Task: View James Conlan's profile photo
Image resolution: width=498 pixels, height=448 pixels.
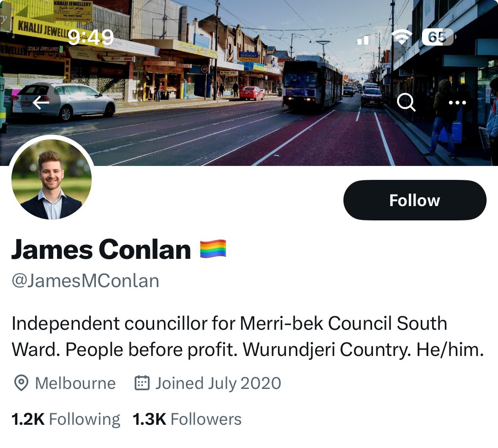Action: pyautogui.click(x=52, y=179)
